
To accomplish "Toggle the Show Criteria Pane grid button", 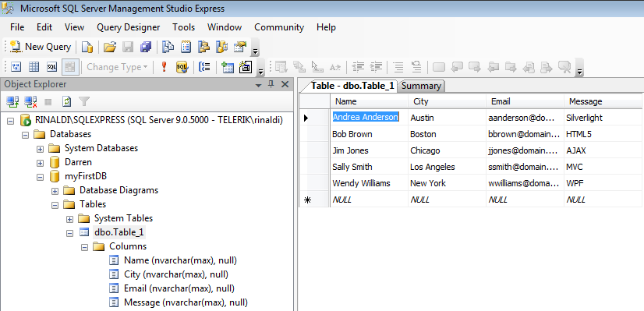I will pyautogui.click(x=34, y=67).
